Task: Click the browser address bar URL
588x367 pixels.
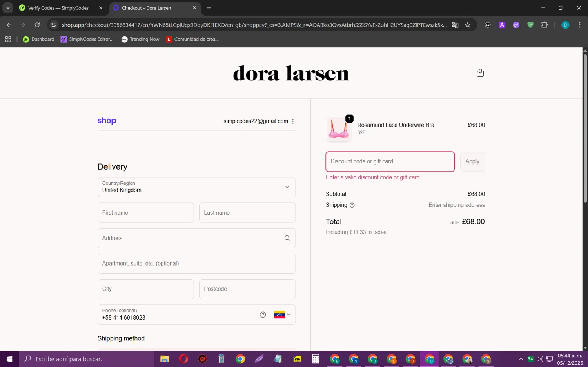Action: click(x=254, y=25)
